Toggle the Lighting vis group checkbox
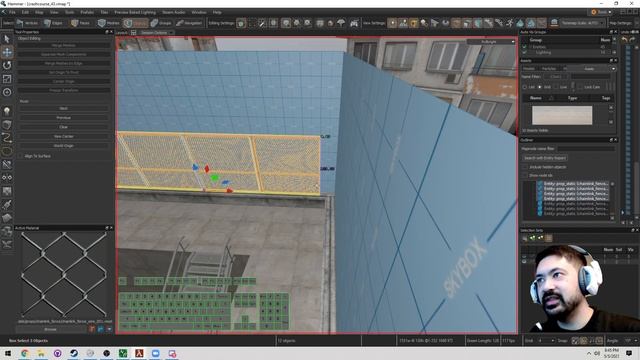 [524, 52]
